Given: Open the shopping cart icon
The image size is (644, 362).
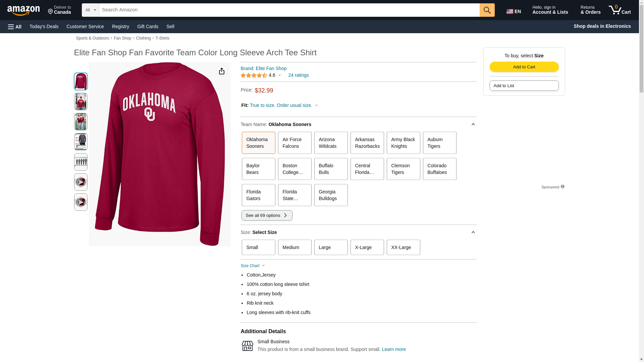Looking at the screenshot, I should pyautogui.click(x=620, y=10).
